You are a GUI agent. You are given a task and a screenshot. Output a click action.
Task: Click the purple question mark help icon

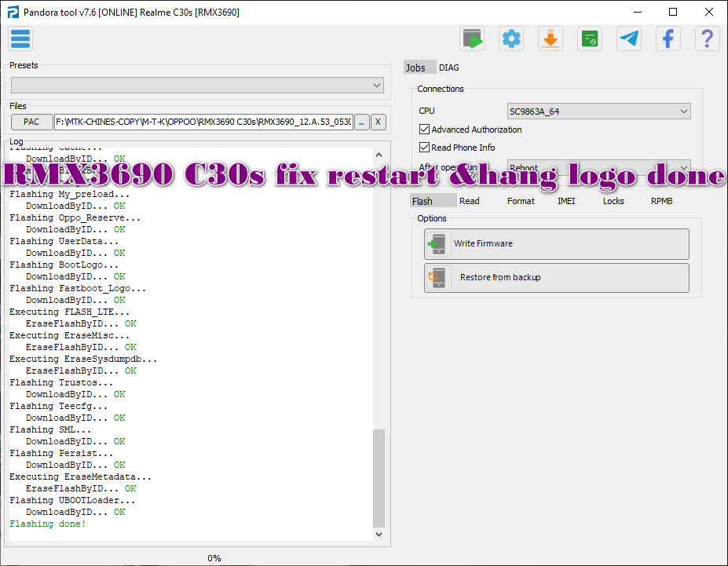(x=707, y=38)
